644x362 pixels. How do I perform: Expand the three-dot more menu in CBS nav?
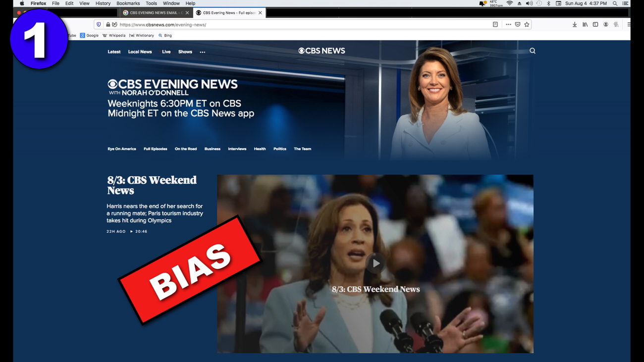click(x=202, y=52)
